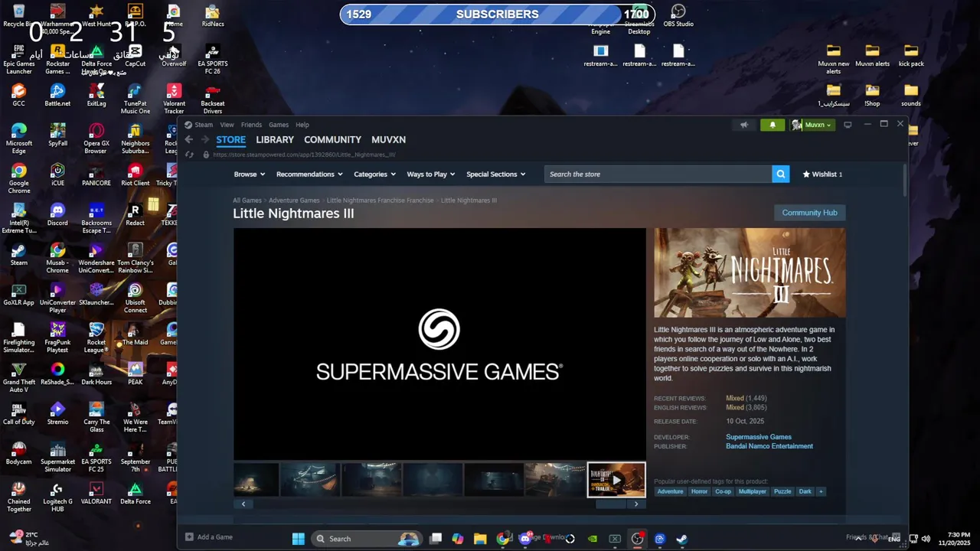Open Task View on the taskbar
Screen dimensions: 980x551
pos(436,539)
